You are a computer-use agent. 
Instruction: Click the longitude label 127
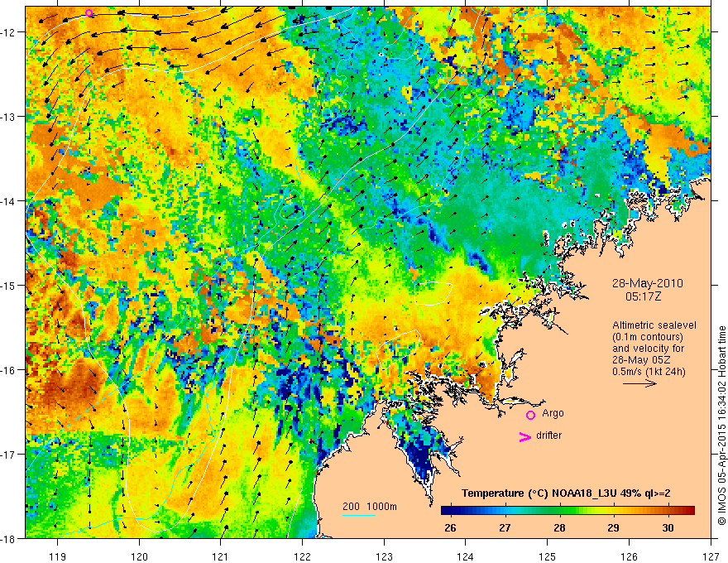[x=711, y=556]
